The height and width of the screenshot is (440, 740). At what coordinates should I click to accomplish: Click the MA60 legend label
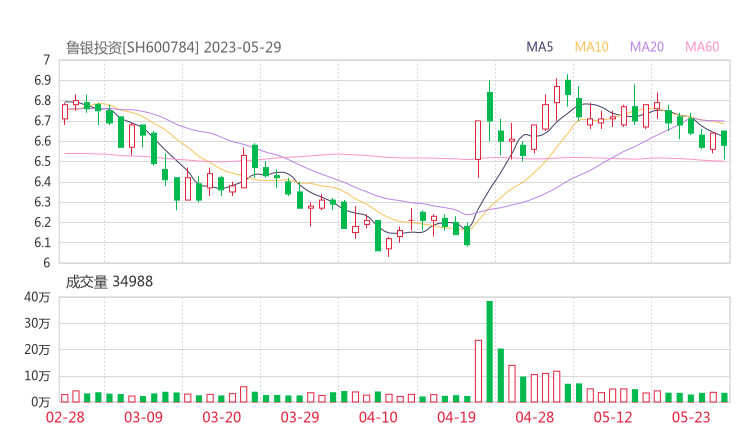pyautogui.click(x=702, y=47)
